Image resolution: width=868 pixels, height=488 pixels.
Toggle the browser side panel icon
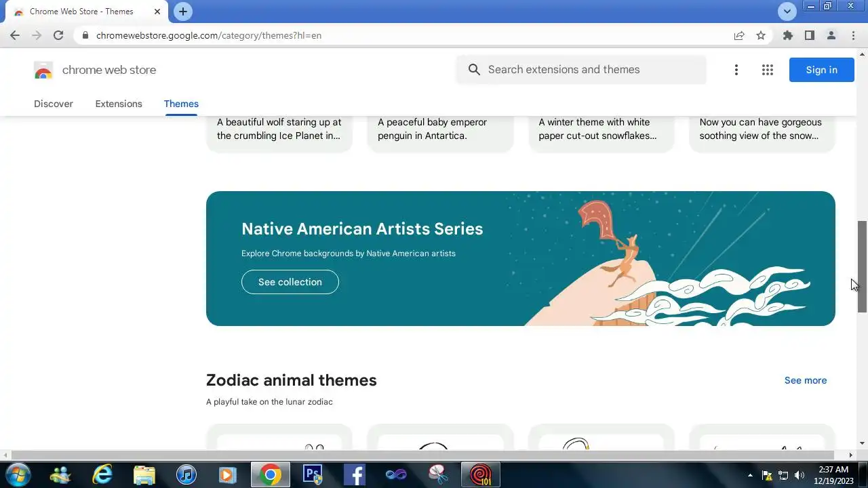click(809, 35)
